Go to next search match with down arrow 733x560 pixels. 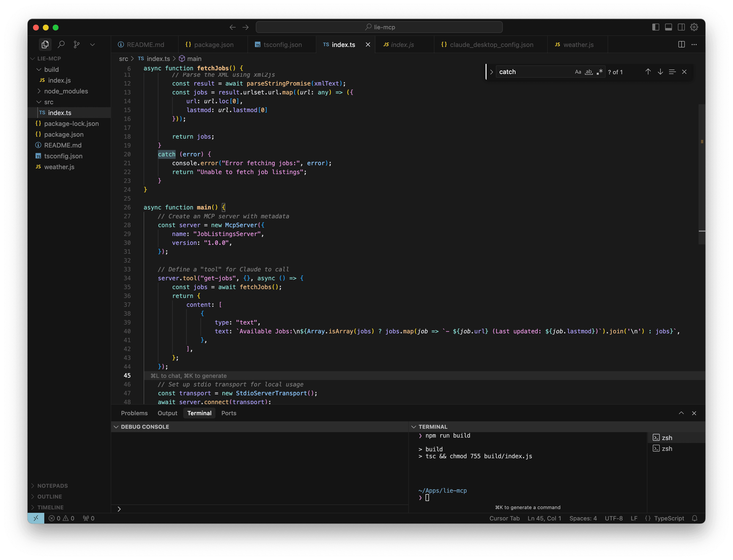(x=660, y=72)
